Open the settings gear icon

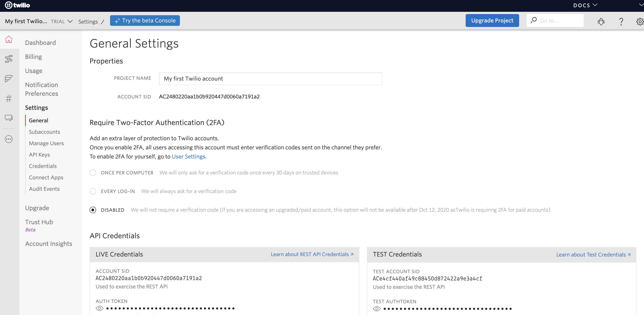click(x=640, y=21)
